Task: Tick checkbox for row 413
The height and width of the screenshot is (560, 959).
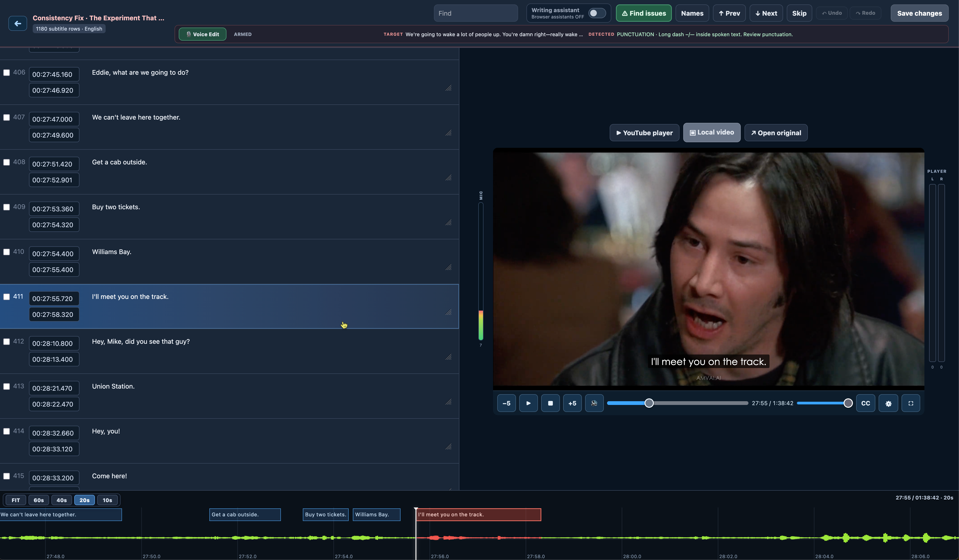Action: tap(7, 386)
